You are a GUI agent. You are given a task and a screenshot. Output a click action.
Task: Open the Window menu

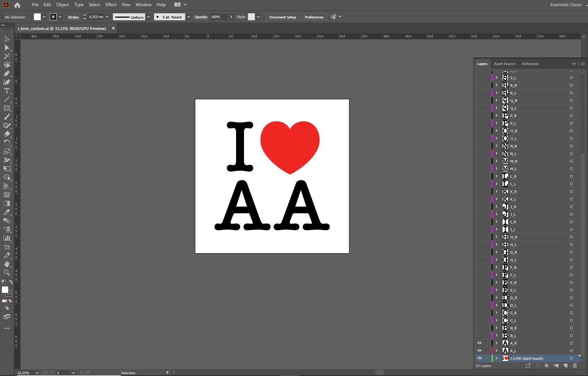(x=143, y=5)
